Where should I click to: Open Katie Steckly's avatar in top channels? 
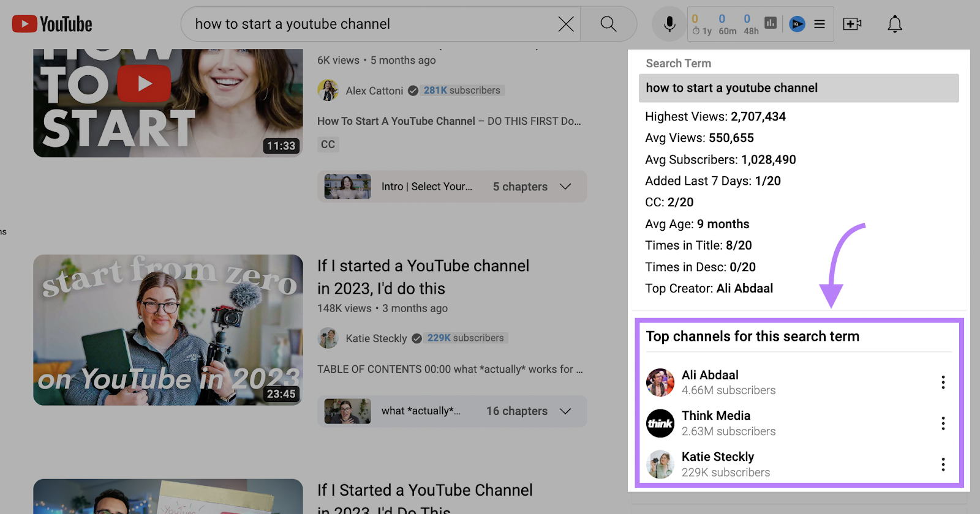660,464
